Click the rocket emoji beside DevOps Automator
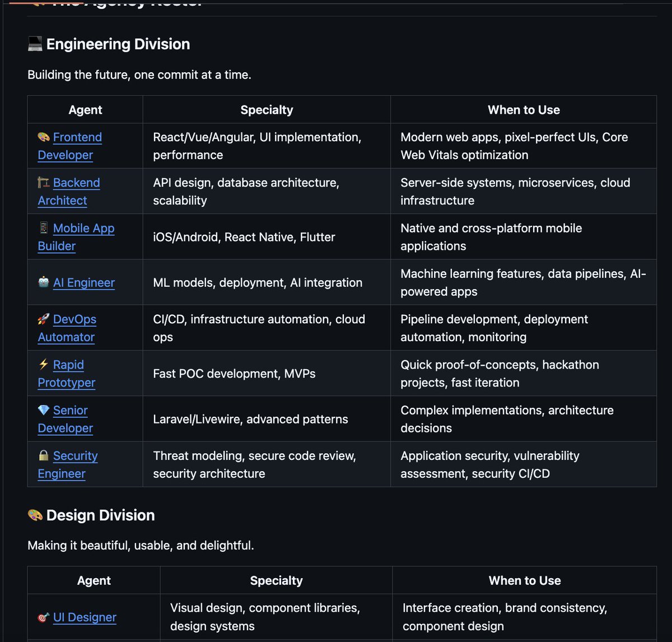Image resolution: width=672 pixels, height=642 pixels. click(44, 319)
